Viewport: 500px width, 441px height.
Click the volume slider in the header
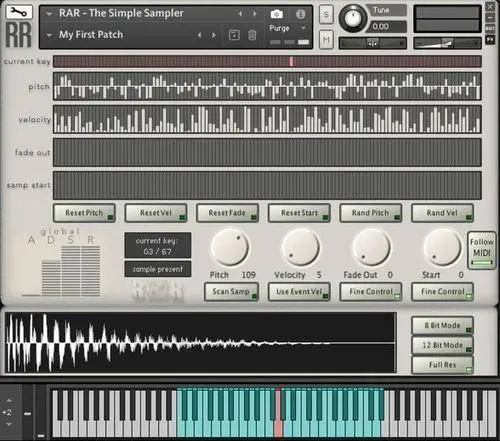pos(447,43)
